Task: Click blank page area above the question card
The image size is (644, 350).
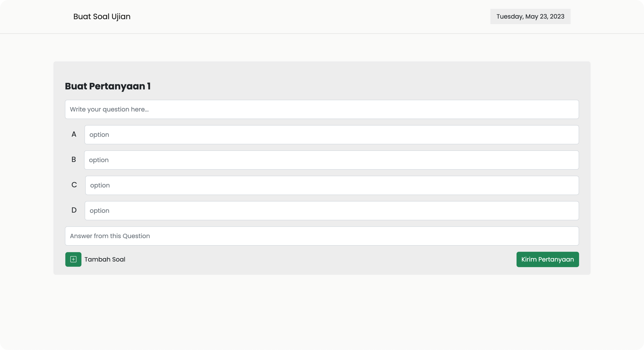Action: [x=322, y=47]
